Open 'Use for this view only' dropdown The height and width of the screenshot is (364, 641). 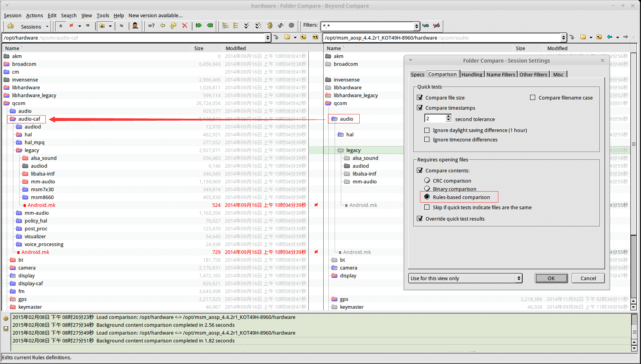519,278
